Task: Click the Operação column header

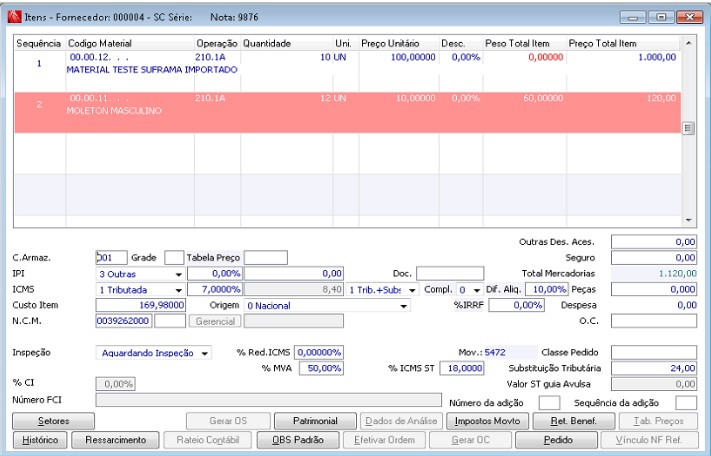Action: [x=217, y=44]
